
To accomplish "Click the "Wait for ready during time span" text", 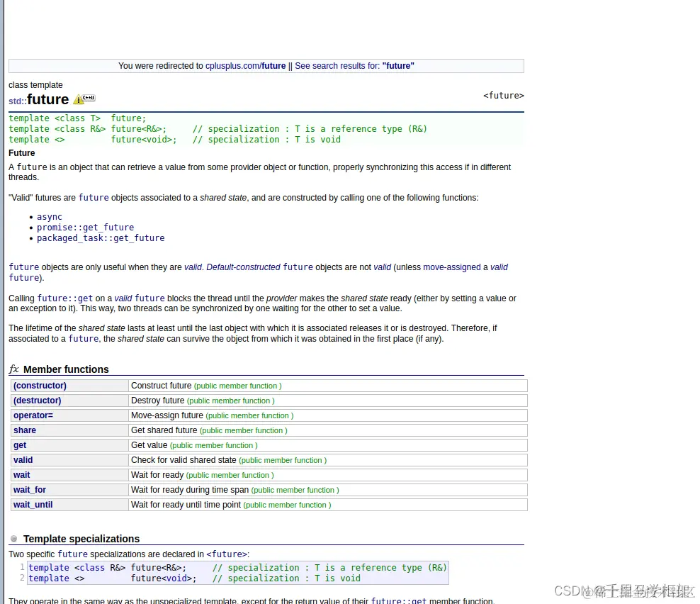I will point(190,490).
